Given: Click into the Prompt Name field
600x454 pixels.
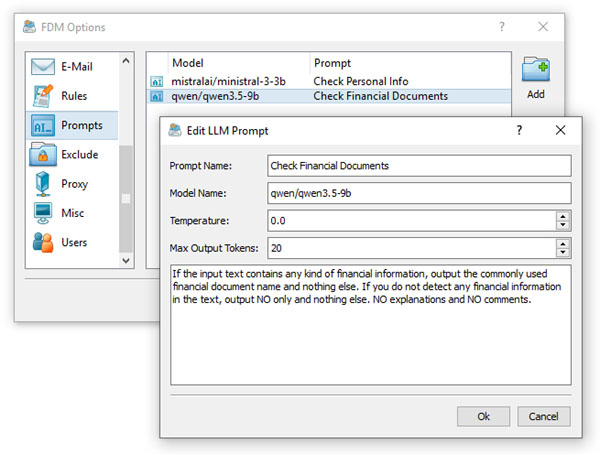Looking at the screenshot, I should pos(419,166).
